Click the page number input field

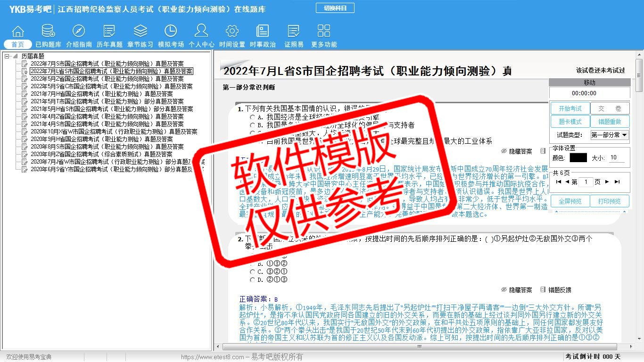tap(586, 182)
